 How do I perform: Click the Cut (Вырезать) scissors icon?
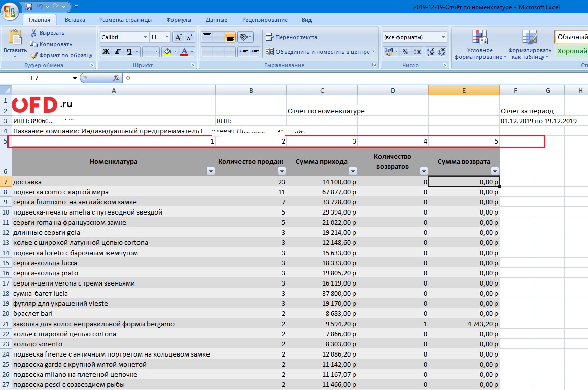(x=34, y=33)
